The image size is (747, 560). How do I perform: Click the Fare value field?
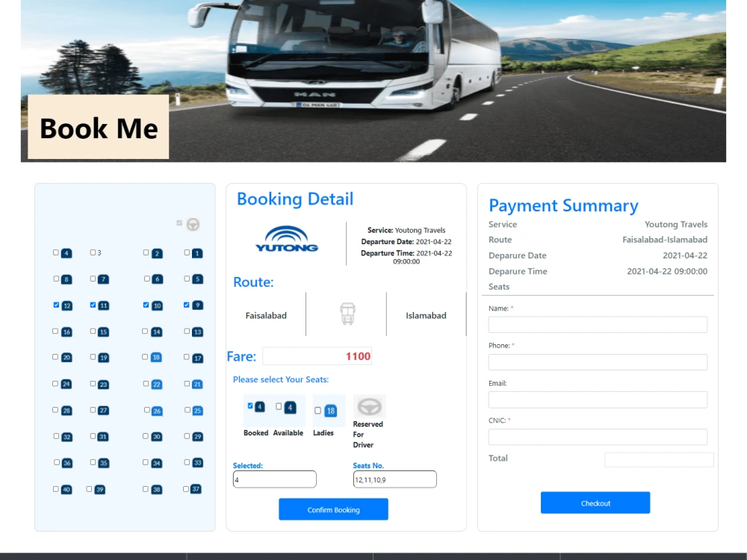317,356
